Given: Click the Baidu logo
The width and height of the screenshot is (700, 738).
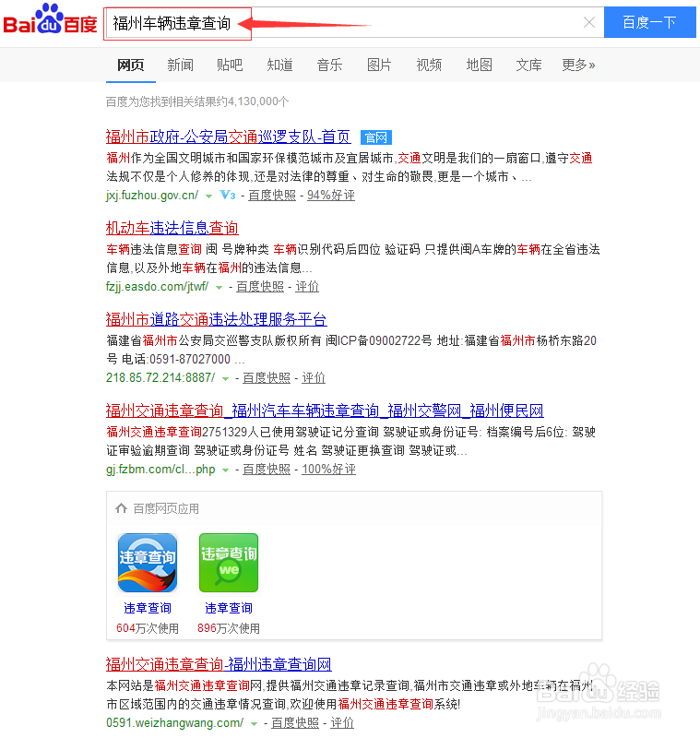Looking at the screenshot, I should 50,19.
